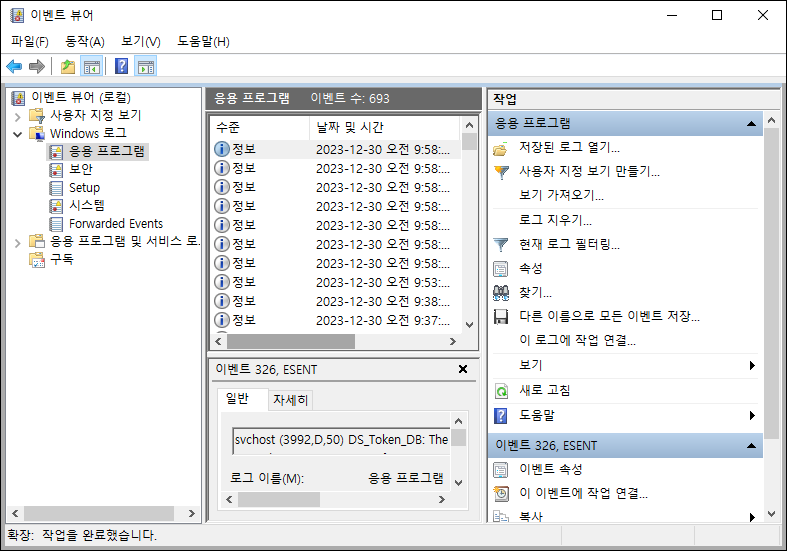
Task: Click 다른 이름으로 모든 이벤트 저장...
Action: 609,316
